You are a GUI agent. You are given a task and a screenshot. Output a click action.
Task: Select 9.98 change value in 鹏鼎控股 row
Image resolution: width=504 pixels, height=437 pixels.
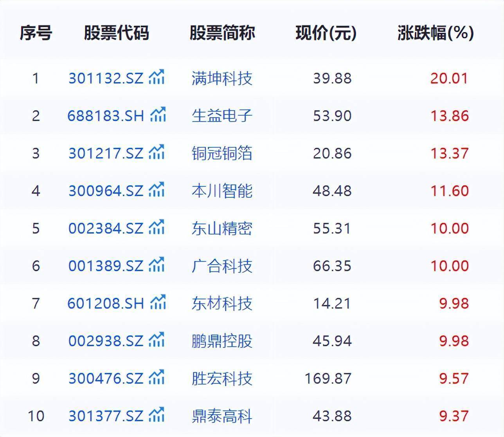tap(454, 341)
